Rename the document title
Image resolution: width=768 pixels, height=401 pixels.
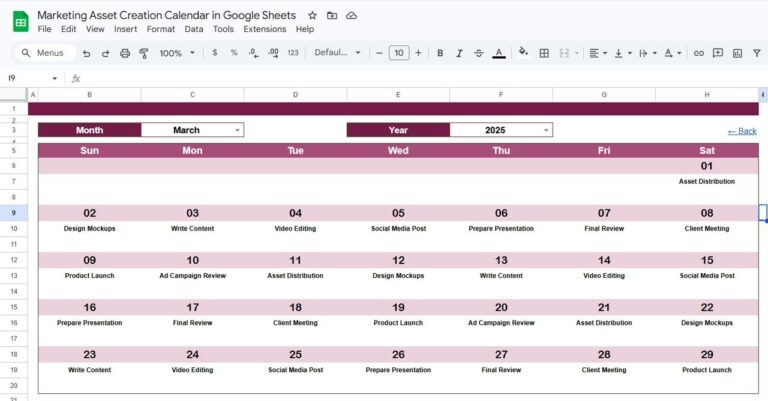[167, 15]
